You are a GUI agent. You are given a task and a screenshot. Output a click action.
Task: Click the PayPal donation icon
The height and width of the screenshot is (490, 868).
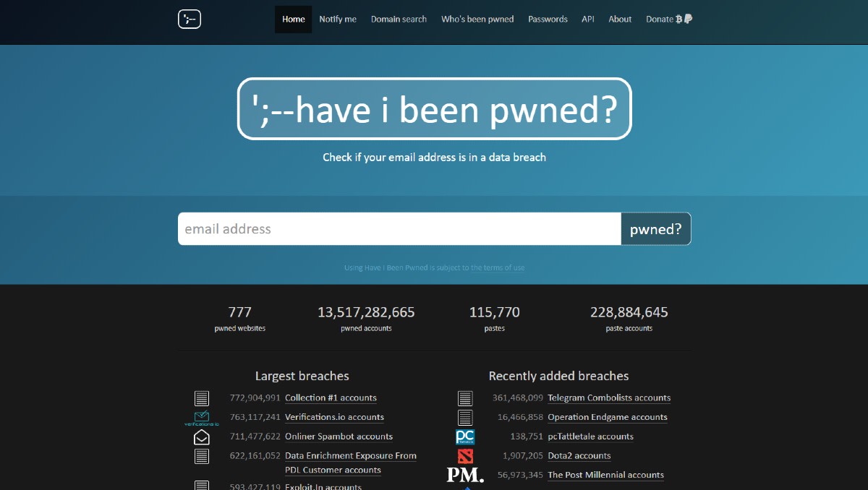coord(689,19)
